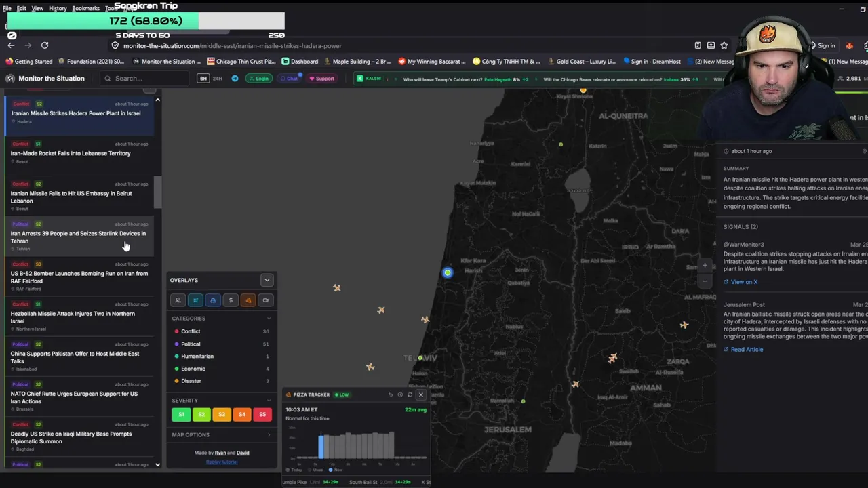Reload the browser page

(x=45, y=45)
